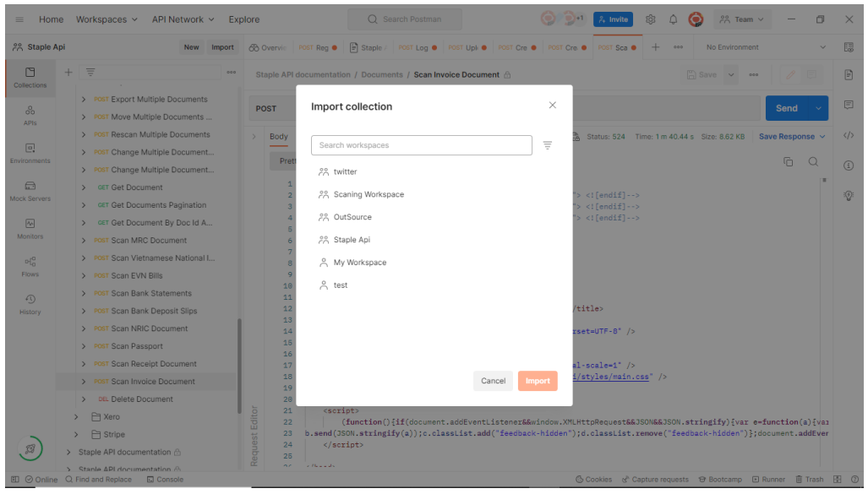
Task: Open the tab overflow ellipsis menu
Action: [678, 47]
